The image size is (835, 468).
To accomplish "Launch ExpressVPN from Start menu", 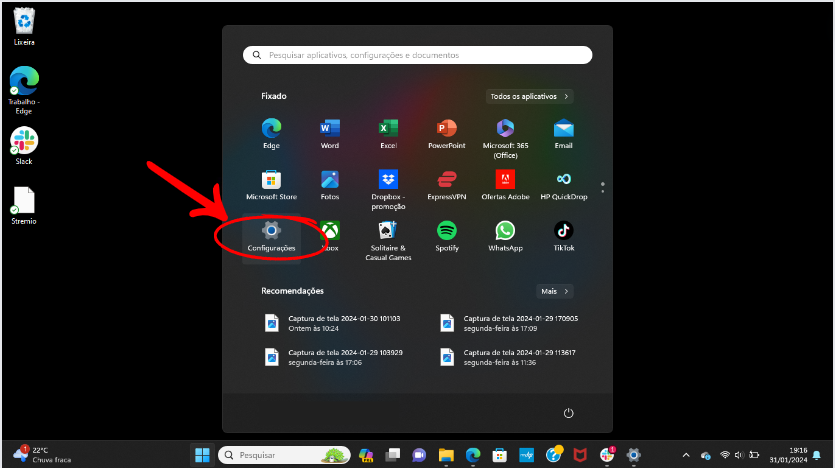I will (x=447, y=185).
